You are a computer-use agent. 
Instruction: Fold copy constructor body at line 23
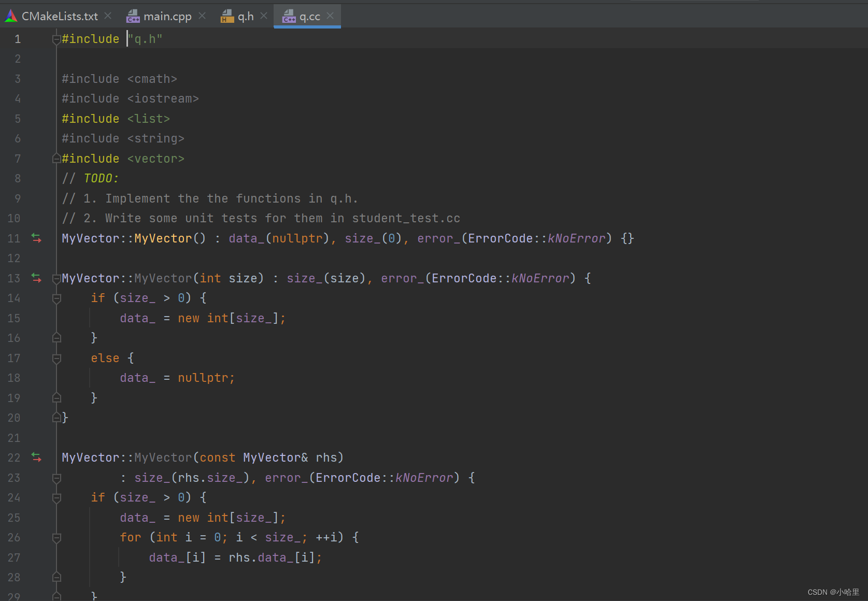point(56,478)
